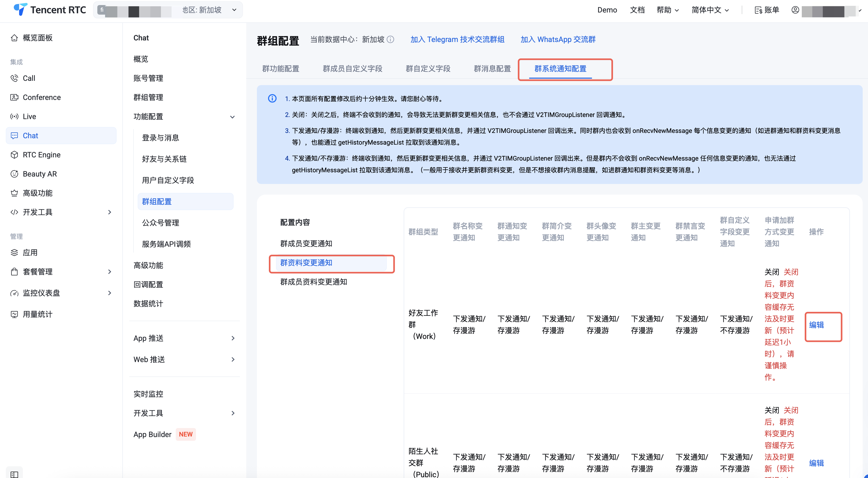Click the user account avatar icon
The height and width of the screenshot is (478, 868).
pos(795,10)
